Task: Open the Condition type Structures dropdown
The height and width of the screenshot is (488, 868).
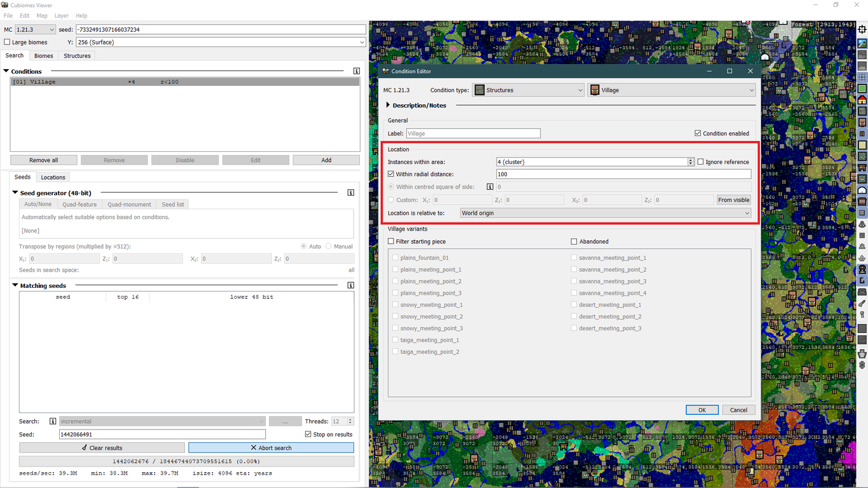Action: click(x=528, y=90)
